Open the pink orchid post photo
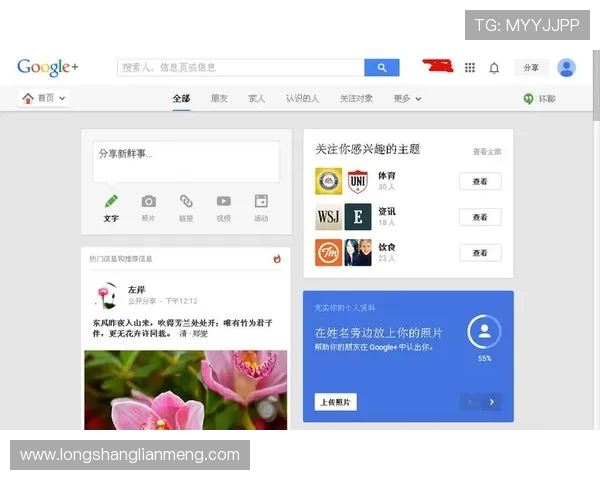600x480 pixels. [186, 390]
